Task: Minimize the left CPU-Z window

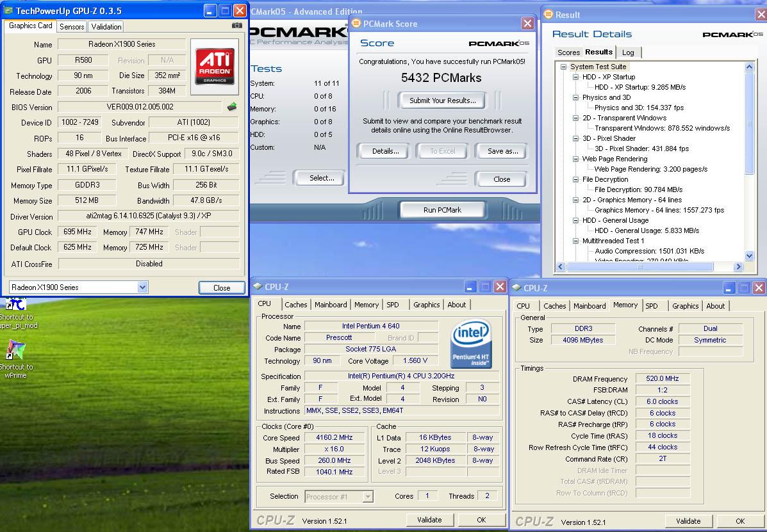Action: pos(470,287)
